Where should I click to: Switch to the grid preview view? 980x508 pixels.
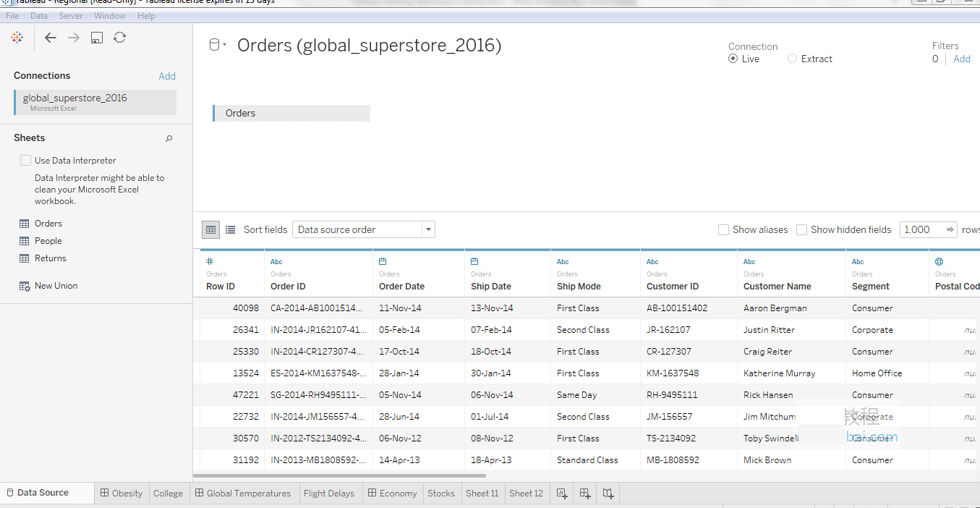[x=211, y=229]
